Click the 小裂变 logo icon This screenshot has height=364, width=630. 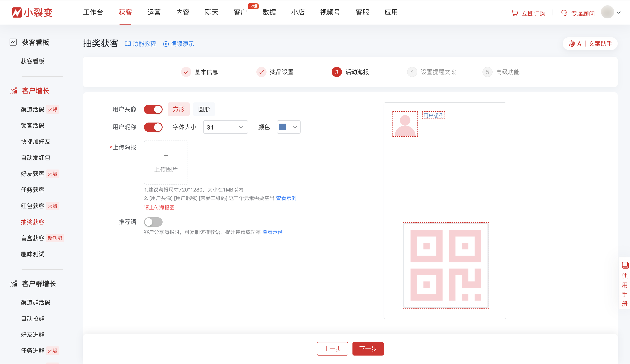(x=17, y=12)
